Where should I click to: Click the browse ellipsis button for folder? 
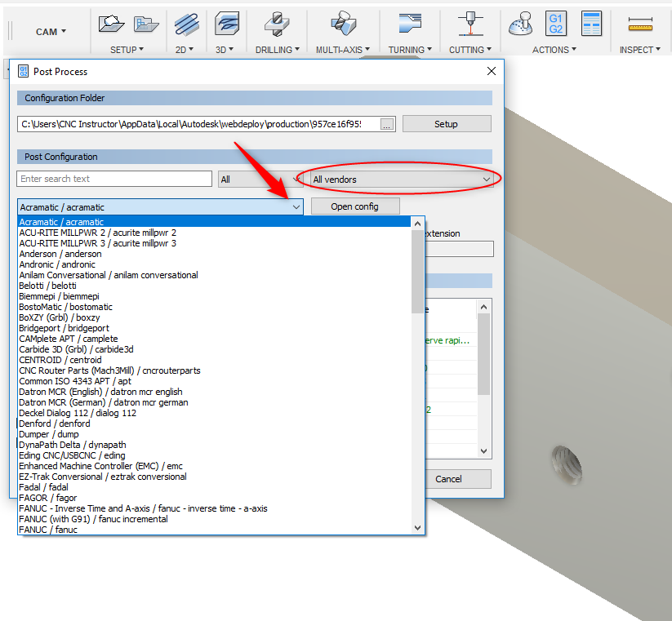pyautogui.click(x=387, y=125)
